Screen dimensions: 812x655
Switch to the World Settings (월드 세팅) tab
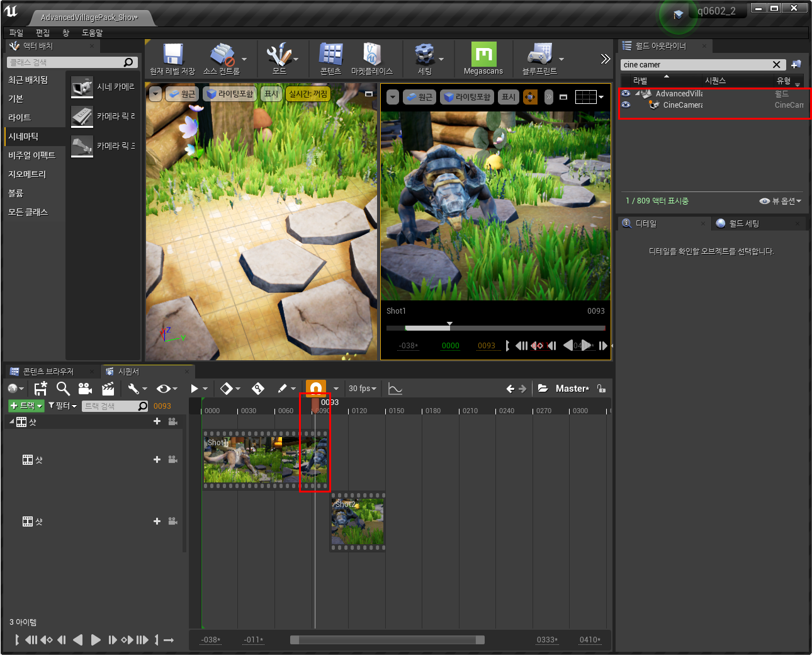744,224
